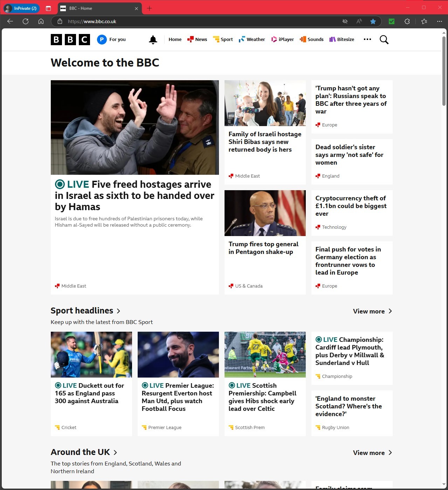Open the BBC search magnifier icon
Viewport: 448px width, 490px height.
384,40
